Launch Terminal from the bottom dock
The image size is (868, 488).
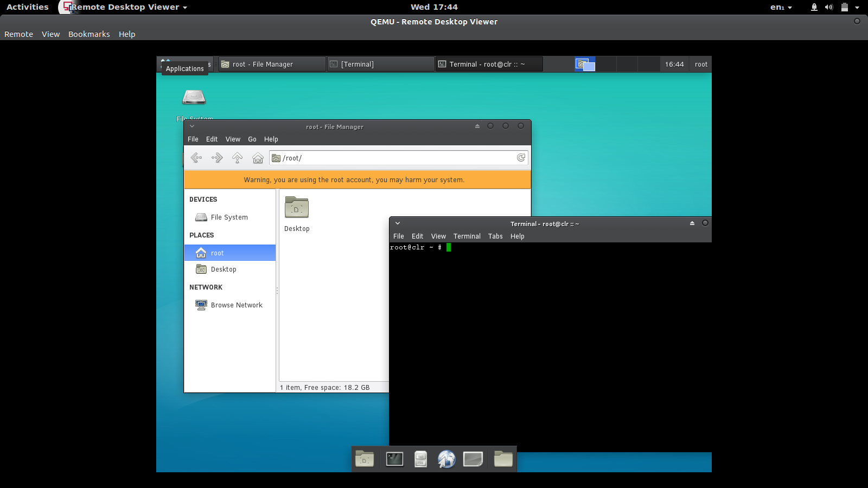394,459
